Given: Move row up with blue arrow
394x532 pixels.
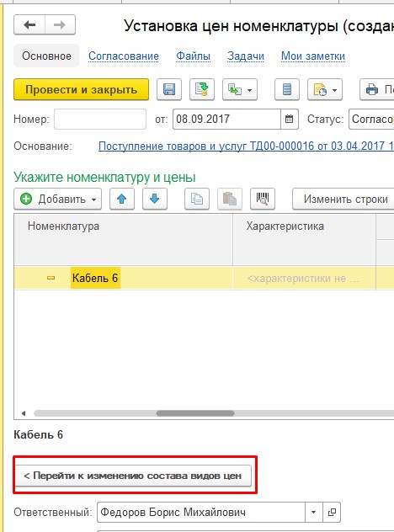Looking at the screenshot, I should [x=122, y=199].
